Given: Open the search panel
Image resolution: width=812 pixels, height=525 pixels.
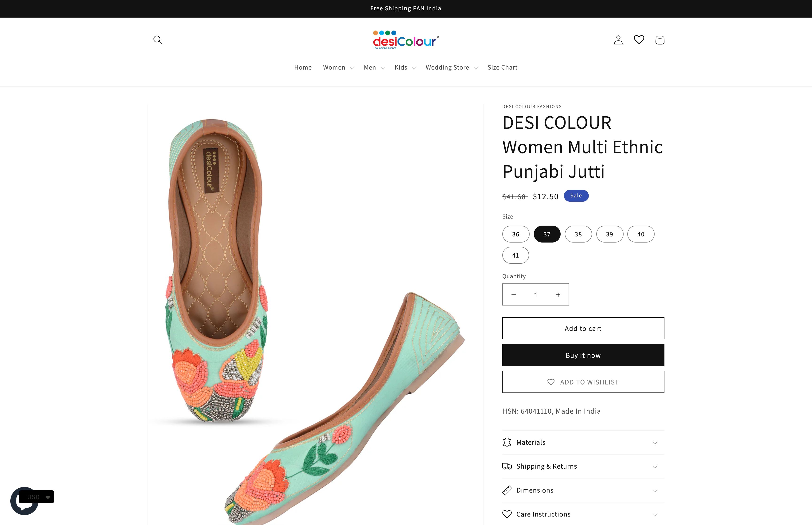Looking at the screenshot, I should (x=158, y=40).
